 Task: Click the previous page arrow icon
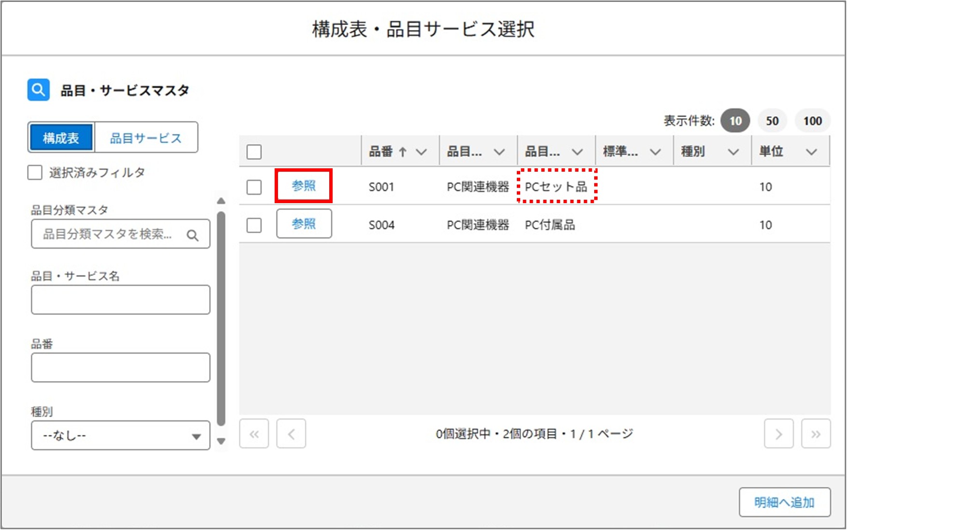291,434
